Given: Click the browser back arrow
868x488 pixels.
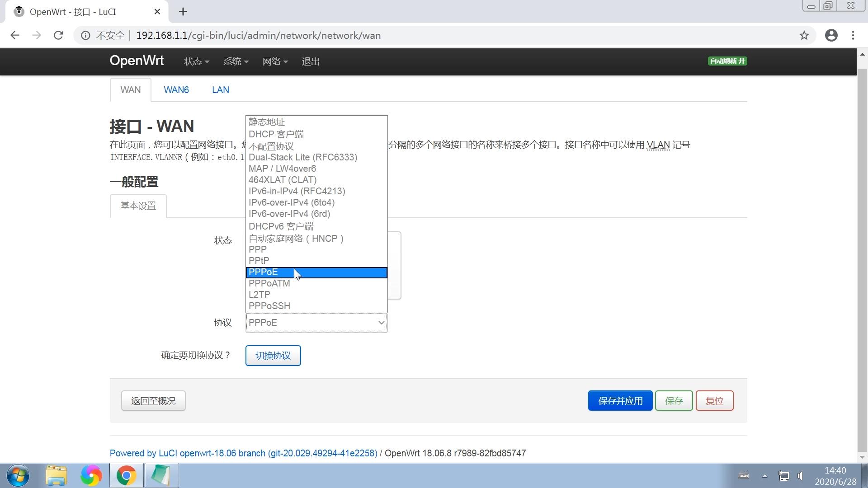Looking at the screenshot, I should click(15, 35).
